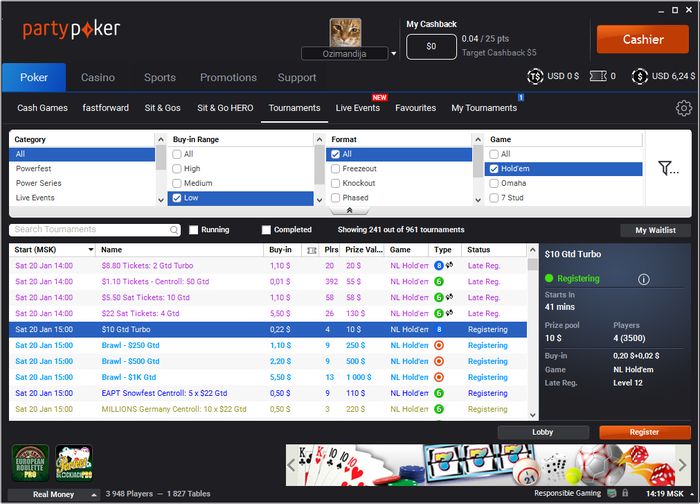Click the partypoker logo
This screenshot has width=700, height=504.
click(x=71, y=29)
